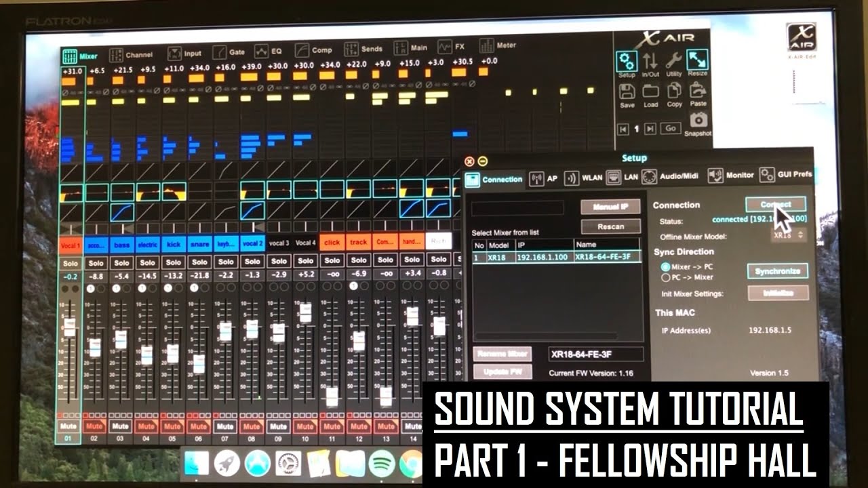Click the Synchronize button

(x=778, y=271)
